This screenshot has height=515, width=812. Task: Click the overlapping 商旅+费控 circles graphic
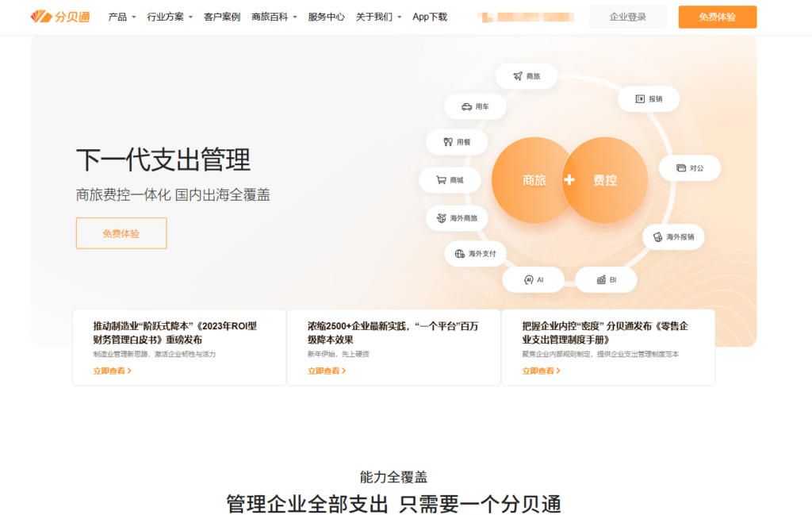click(569, 180)
